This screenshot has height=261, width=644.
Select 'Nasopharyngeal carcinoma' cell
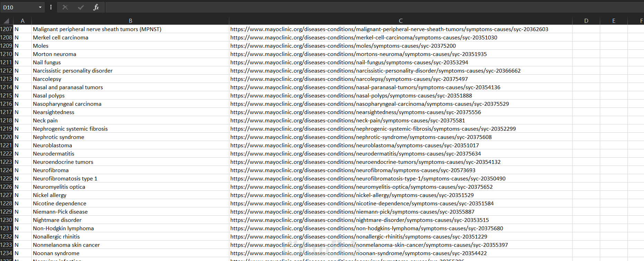click(x=130, y=104)
